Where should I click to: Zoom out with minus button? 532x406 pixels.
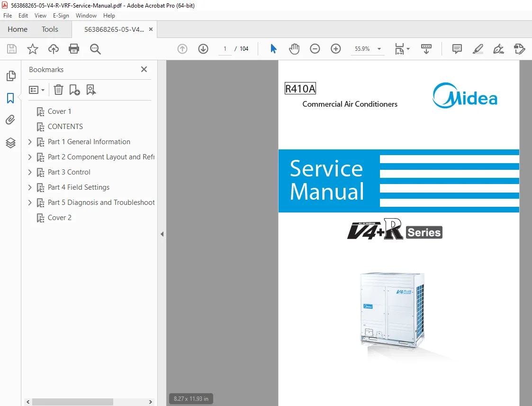(x=315, y=49)
